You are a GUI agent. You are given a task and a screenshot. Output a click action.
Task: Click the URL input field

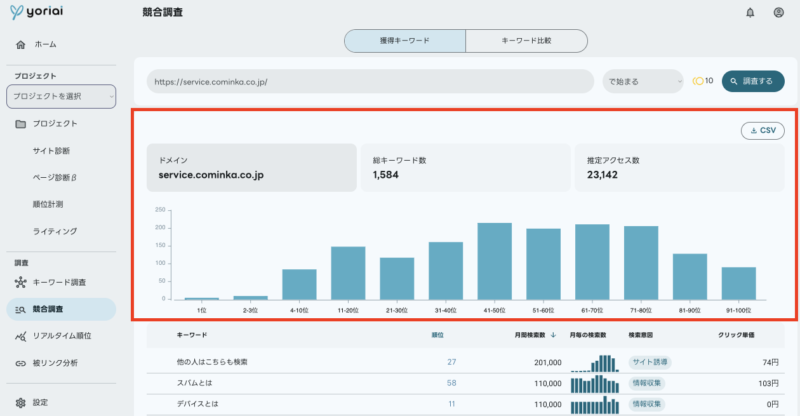(370, 82)
